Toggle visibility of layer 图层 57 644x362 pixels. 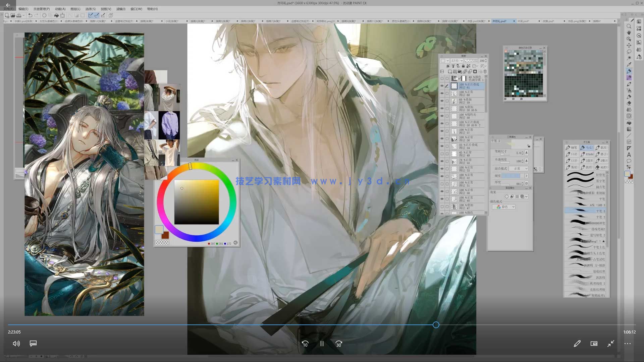click(442, 131)
